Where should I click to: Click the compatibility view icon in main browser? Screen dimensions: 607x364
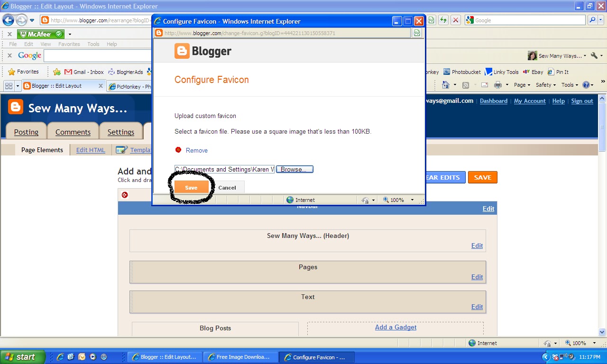(x=431, y=20)
